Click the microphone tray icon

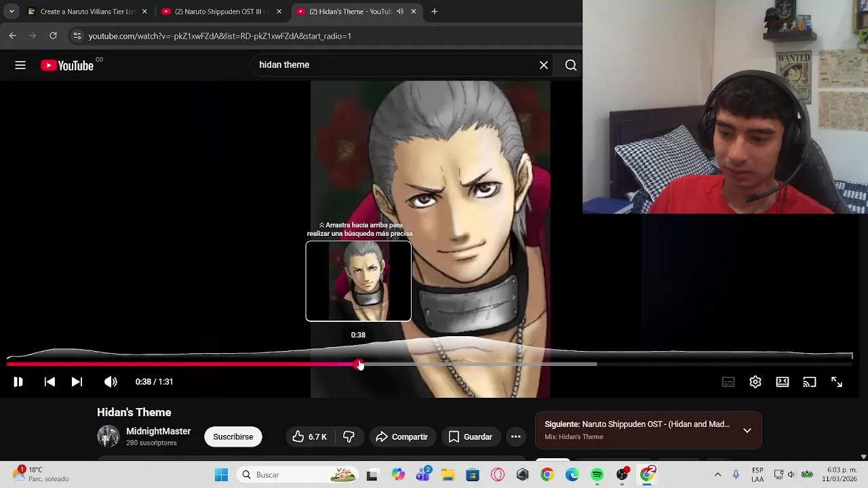click(736, 475)
